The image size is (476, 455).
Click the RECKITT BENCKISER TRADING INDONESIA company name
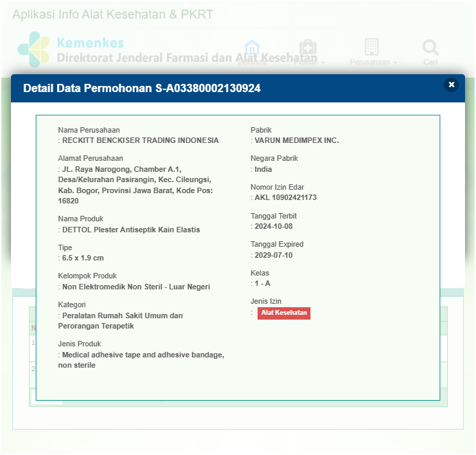(140, 140)
